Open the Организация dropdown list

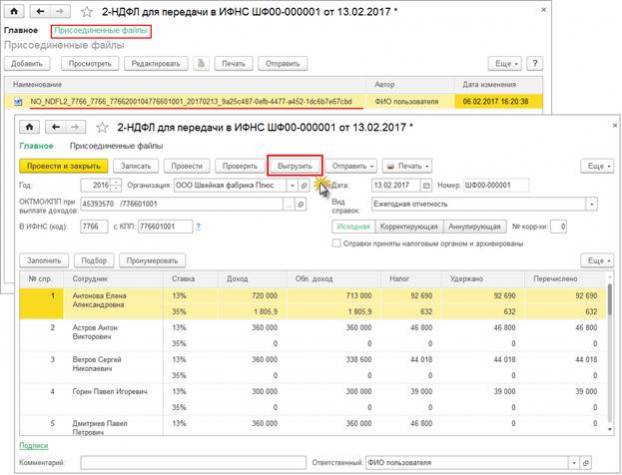click(x=291, y=185)
